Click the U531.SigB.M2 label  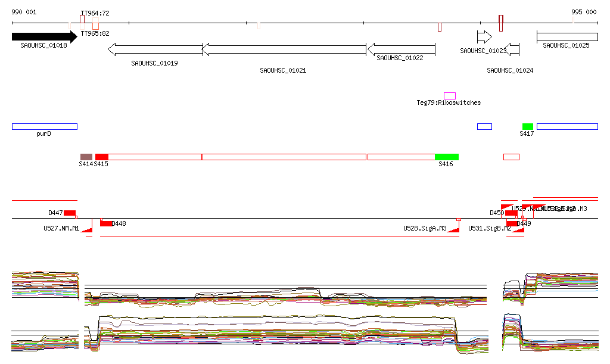(490, 228)
